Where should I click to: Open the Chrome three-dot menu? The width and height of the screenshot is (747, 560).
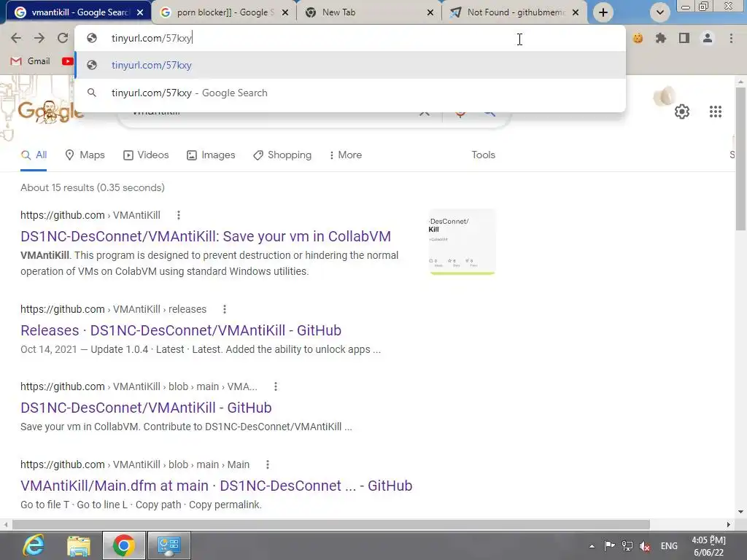(731, 38)
